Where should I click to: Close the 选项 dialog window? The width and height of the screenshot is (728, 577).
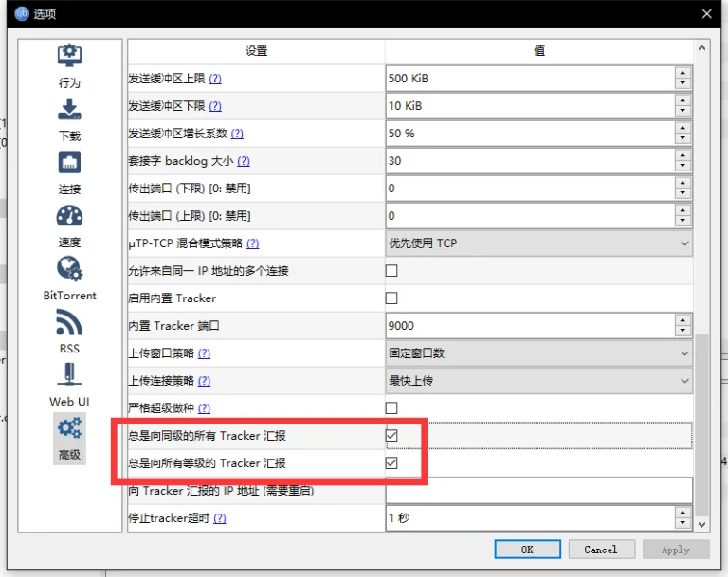click(x=706, y=14)
